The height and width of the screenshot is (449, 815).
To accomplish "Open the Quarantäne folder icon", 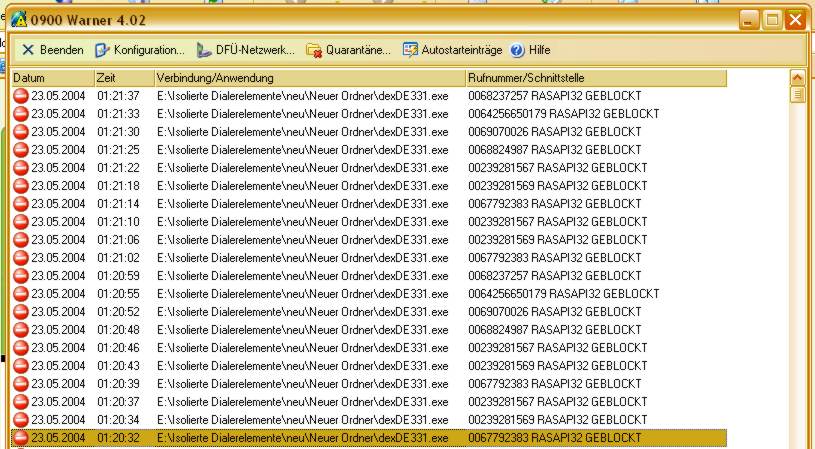I will [314, 50].
